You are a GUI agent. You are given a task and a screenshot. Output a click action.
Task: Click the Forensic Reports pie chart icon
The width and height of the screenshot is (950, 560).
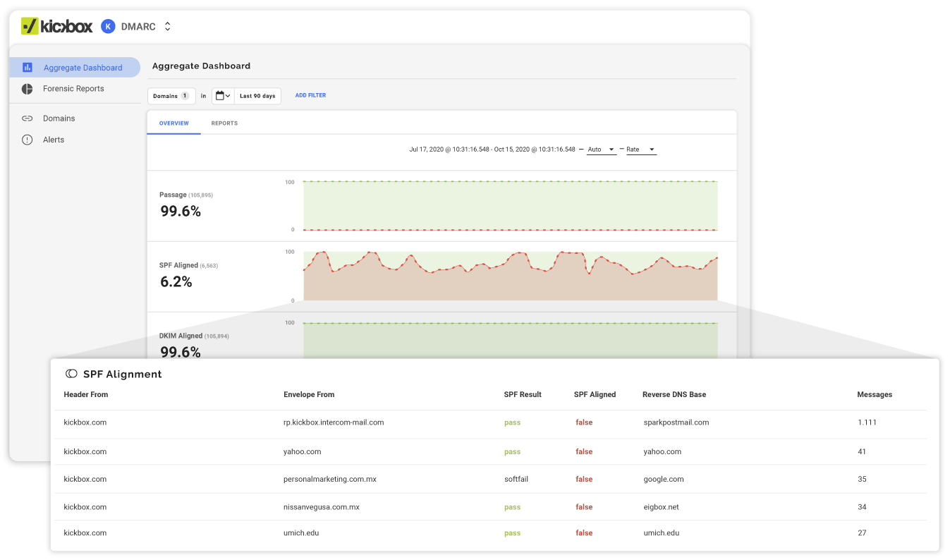[x=27, y=89]
